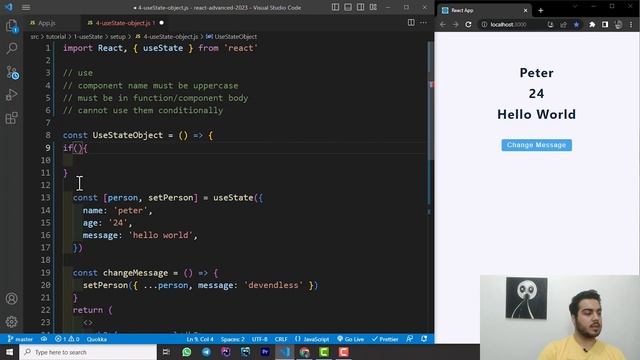
Task: Open the Extensions view
Action: click(11, 118)
